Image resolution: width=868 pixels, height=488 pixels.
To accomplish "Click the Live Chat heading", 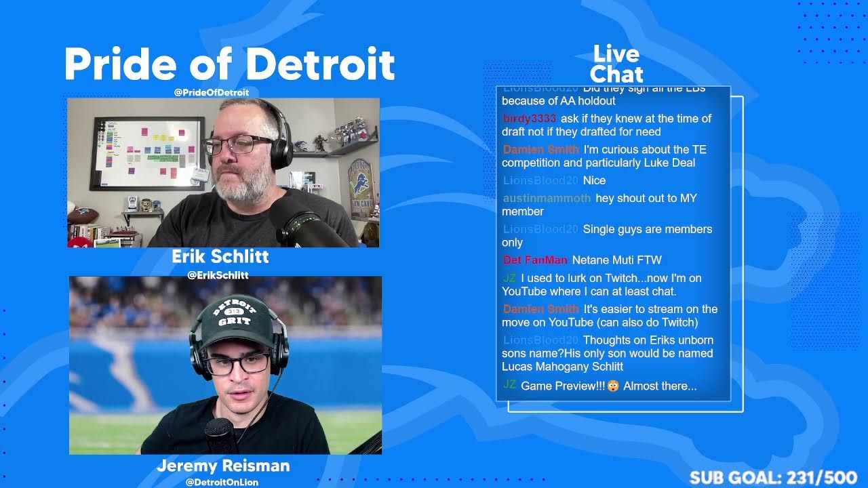I will (x=616, y=64).
